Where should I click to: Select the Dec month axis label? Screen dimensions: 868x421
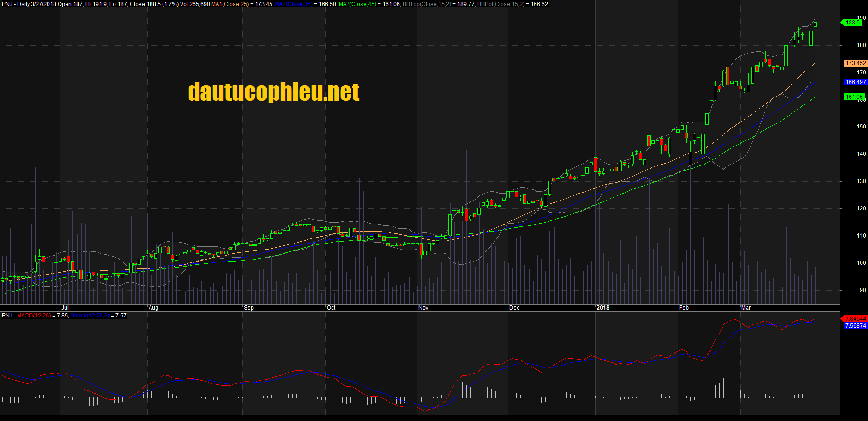pyautogui.click(x=515, y=308)
